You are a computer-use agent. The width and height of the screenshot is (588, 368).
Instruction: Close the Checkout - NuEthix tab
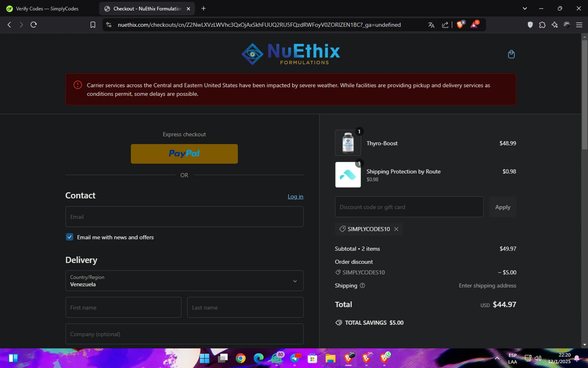coord(188,9)
